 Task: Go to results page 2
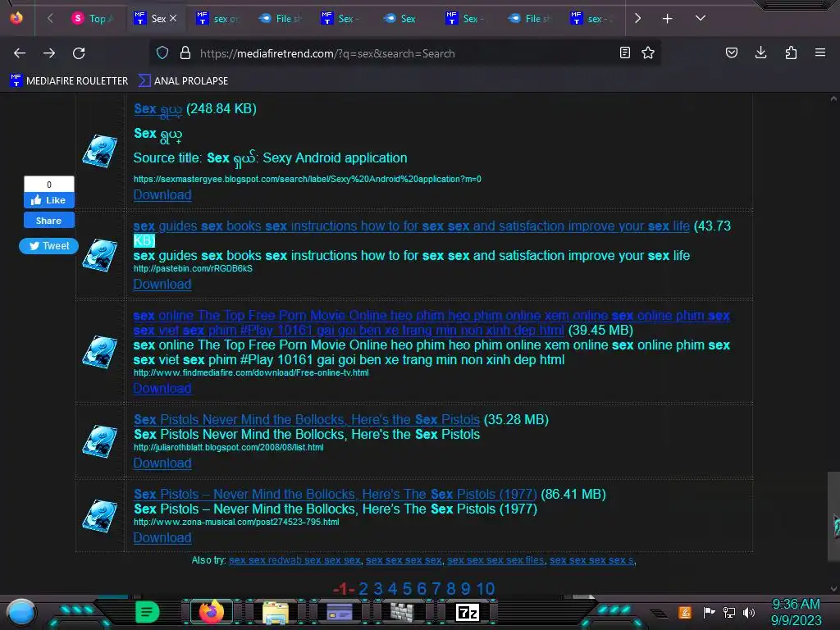[x=363, y=589]
